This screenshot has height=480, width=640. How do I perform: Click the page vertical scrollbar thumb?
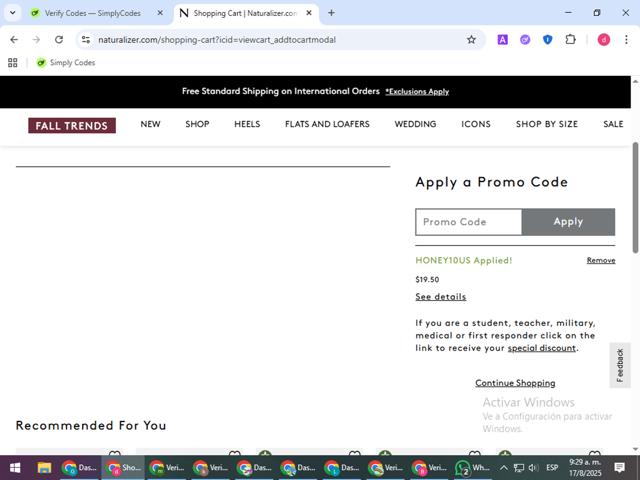pos(636,198)
